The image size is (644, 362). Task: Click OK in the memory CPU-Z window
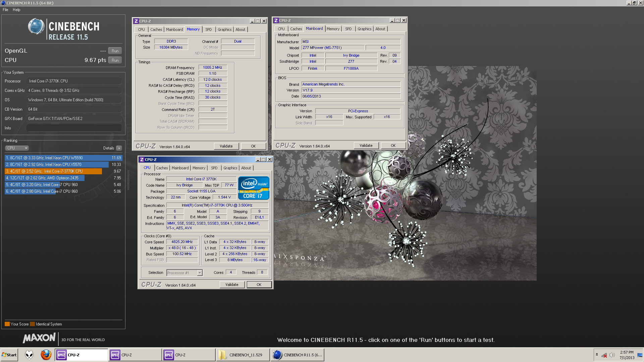coord(253,146)
